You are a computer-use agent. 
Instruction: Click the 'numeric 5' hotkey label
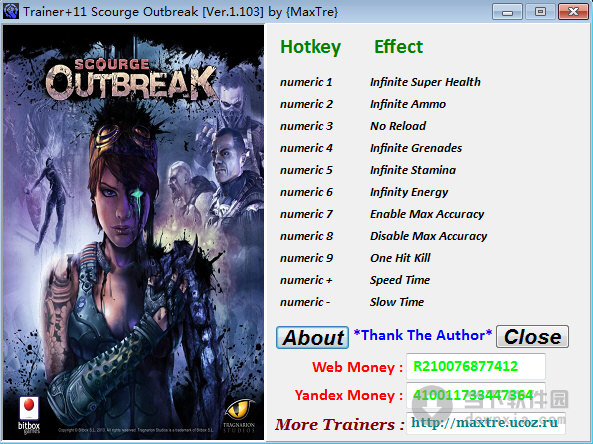tap(306, 170)
